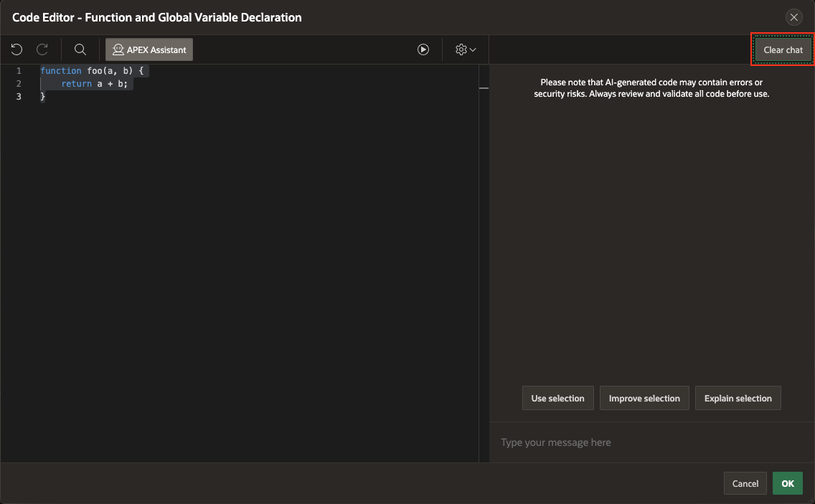
Task: Click the splitter handle beside the chat panel
Action: coord(484,88)
